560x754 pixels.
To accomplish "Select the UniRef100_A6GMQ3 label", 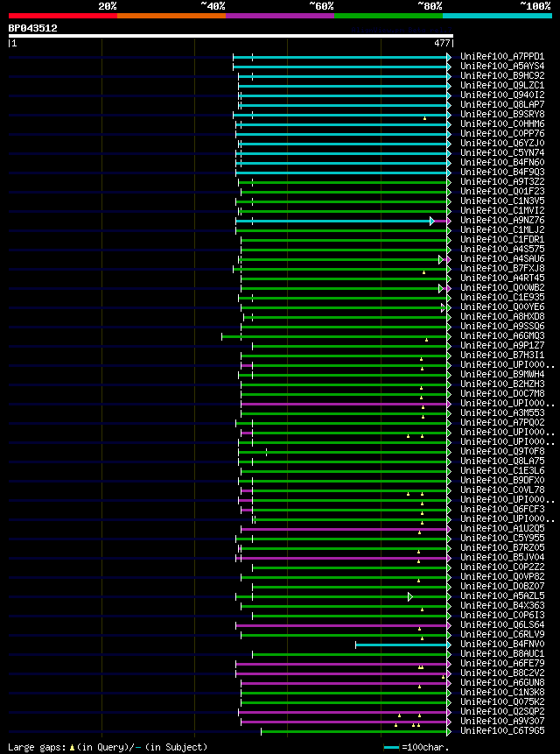I will click(x=502, y=335).
